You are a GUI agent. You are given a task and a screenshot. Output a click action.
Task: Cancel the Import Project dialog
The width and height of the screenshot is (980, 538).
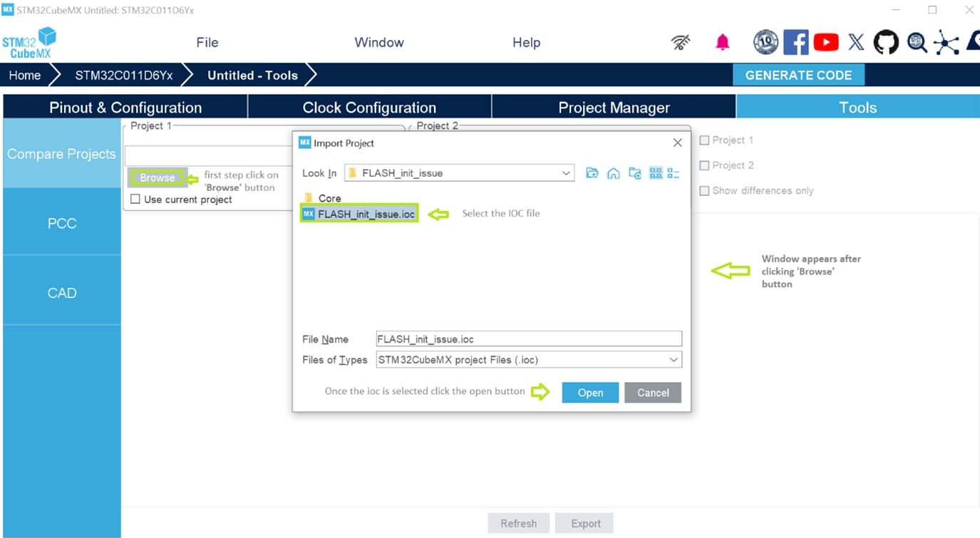tap(653, 393)
